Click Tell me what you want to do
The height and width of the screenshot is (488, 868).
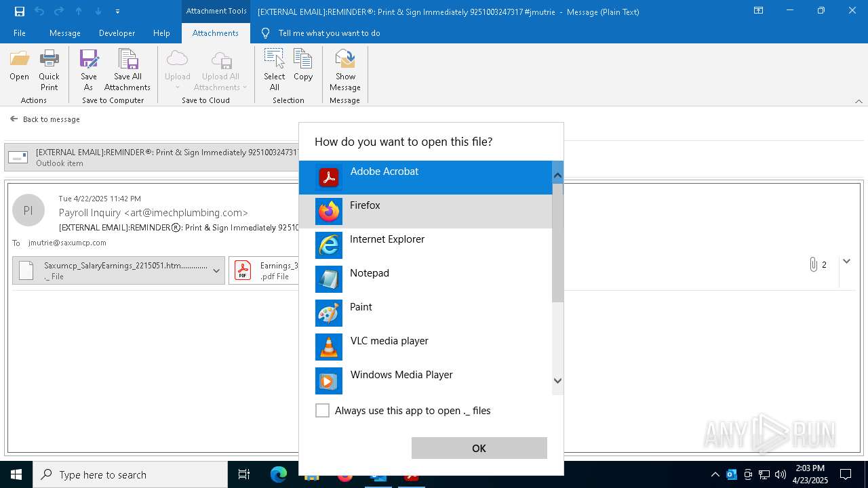point(329,33)
